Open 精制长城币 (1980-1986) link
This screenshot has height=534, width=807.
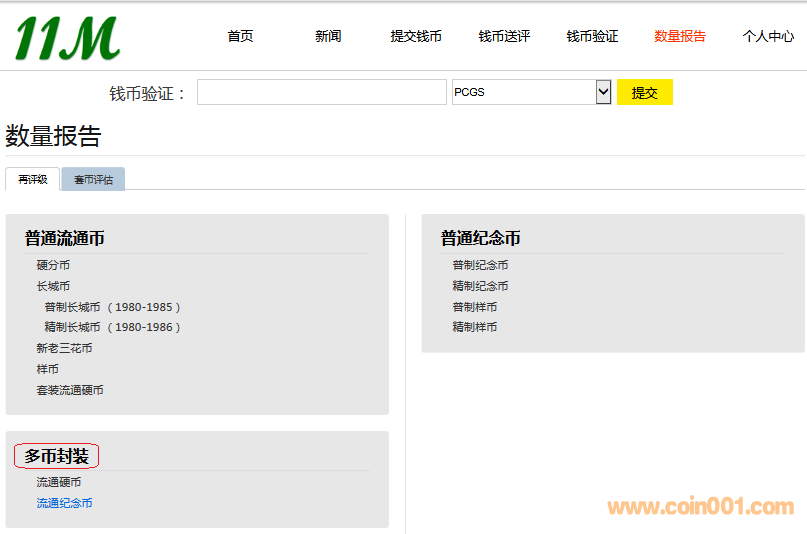[x=112, y=327]
